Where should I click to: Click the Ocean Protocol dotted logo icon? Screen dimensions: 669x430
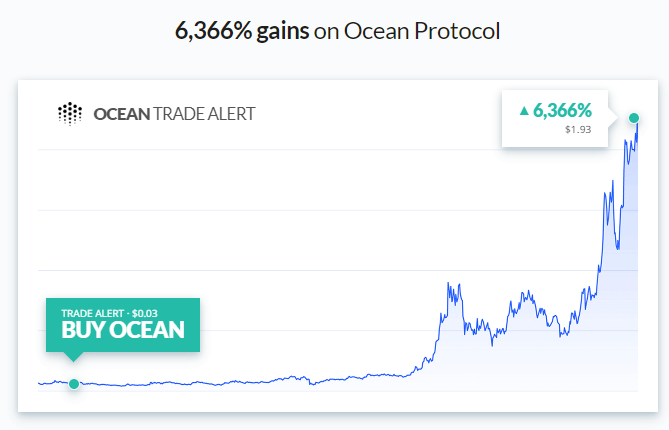point(70,113)
